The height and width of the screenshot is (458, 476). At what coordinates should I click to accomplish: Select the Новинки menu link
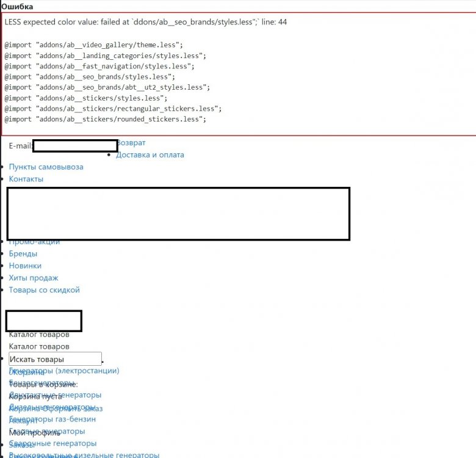(25, 266)
